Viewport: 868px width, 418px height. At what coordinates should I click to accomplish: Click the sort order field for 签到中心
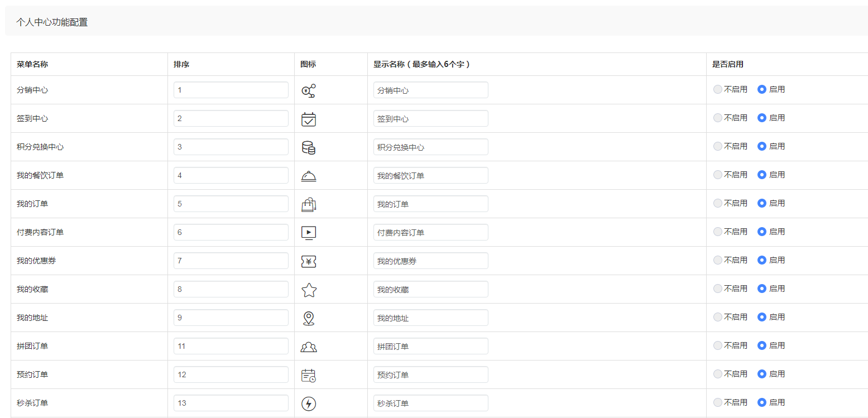tap(231, 118)
